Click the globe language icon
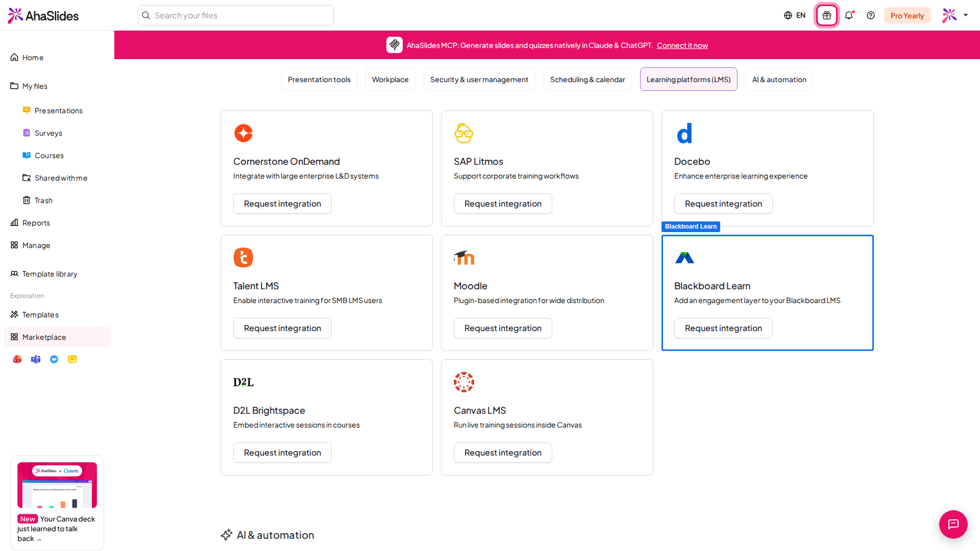This screenshot has height=551, width=980. pos(788,15)
